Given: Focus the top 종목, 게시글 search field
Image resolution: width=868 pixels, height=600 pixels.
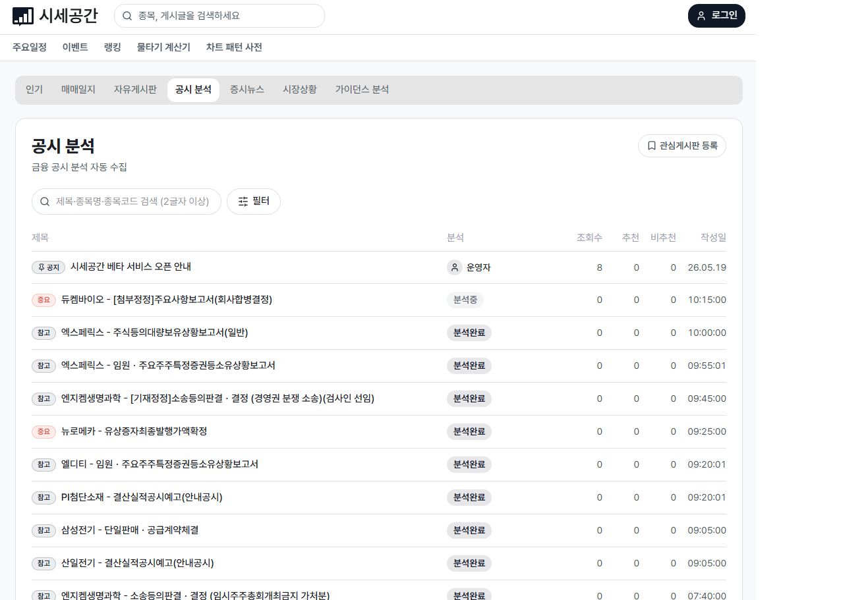Looking at the screenshot, I should [x=219, y=16].
